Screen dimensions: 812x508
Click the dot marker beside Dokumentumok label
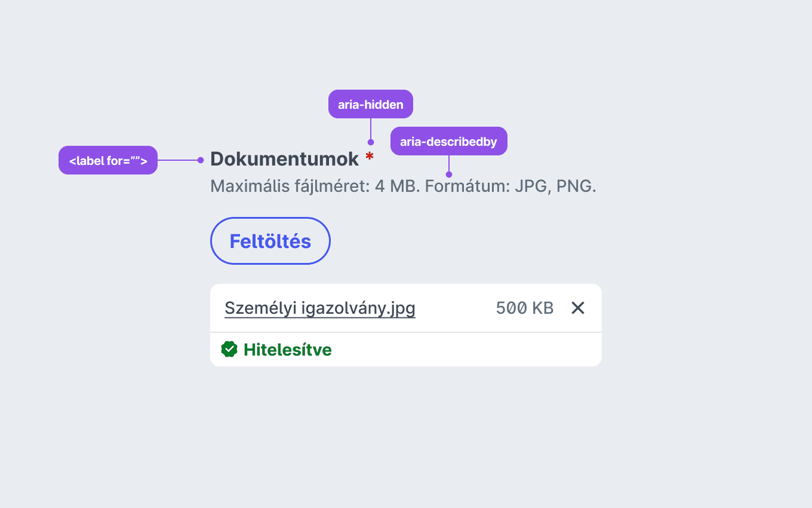201,160
